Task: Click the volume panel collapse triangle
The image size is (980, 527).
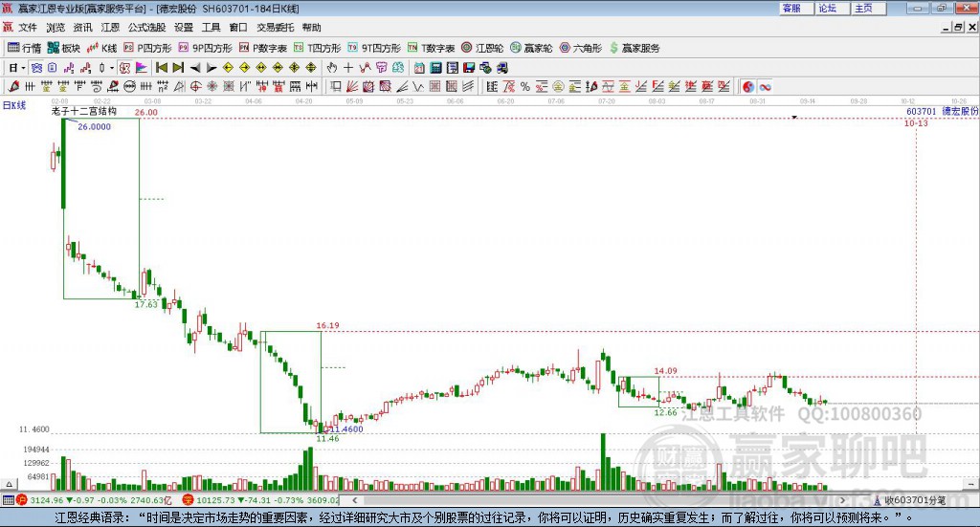Action: click(x=9, y=484)
